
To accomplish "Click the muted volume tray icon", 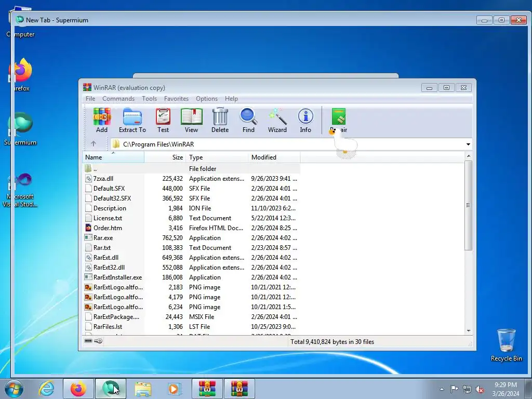I will point(480,389).
